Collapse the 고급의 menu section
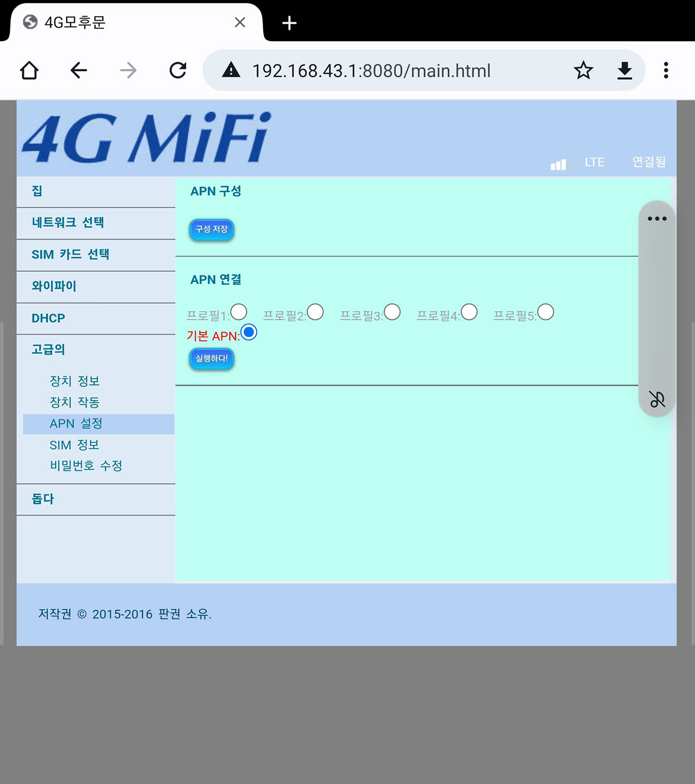The image size is (695, 784). [96, 350]
